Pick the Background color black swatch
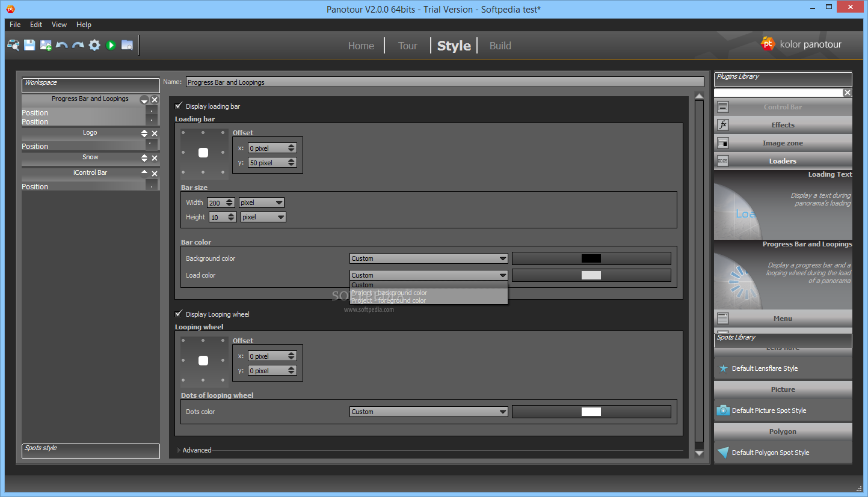The height and width of the screenshot is (497, 868). tap(591, 258)
